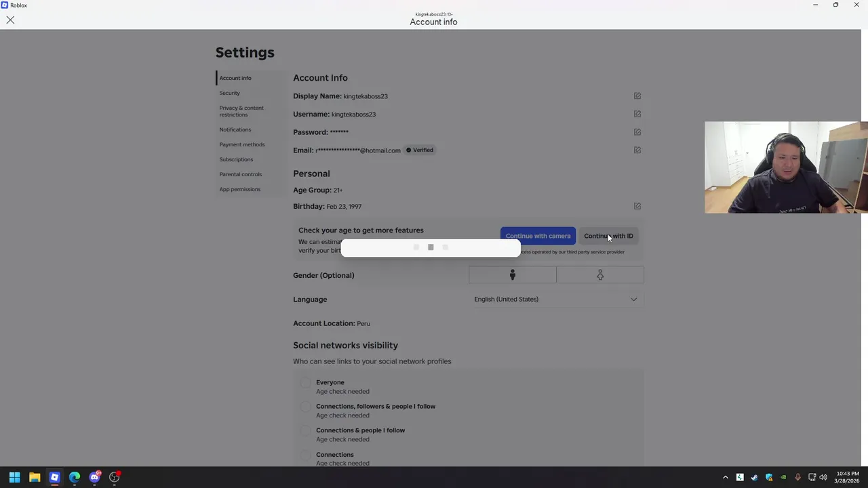Close the settings page with the X icon

[10, 20]
